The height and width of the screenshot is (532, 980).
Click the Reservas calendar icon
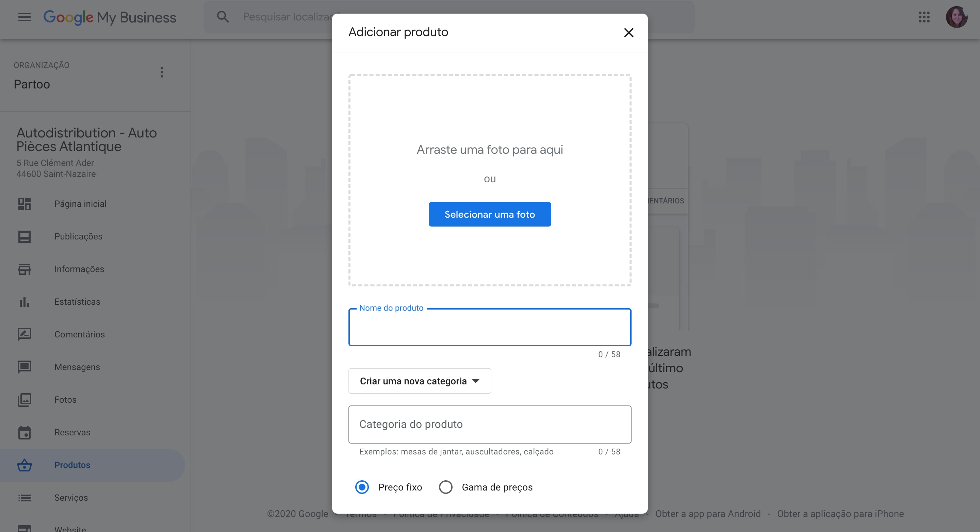click(x=24, y=432)
